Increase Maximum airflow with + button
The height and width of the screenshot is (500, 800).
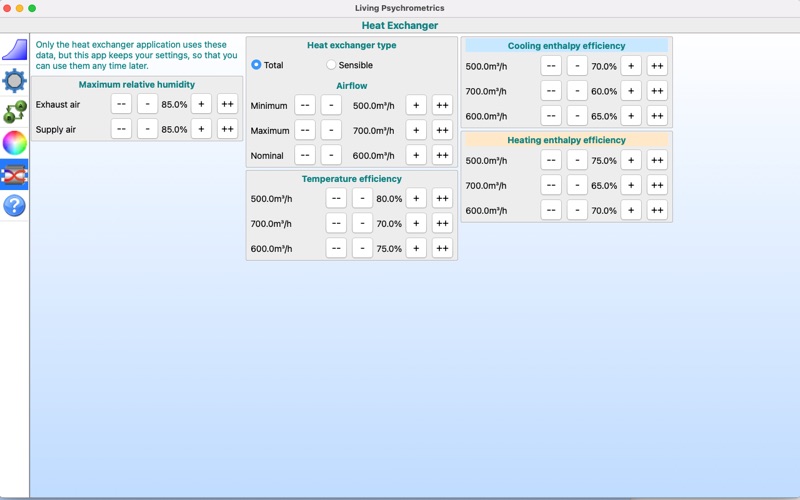point(416,130)
